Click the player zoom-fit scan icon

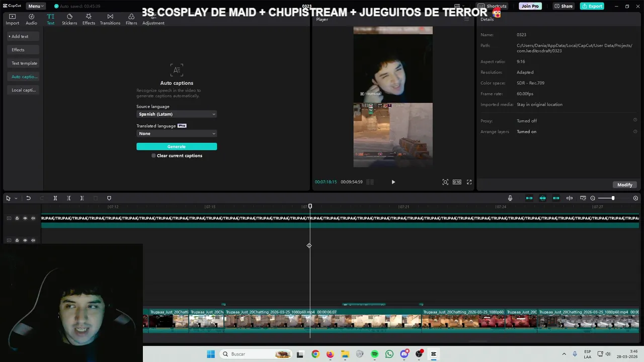(x=445, y=182)
